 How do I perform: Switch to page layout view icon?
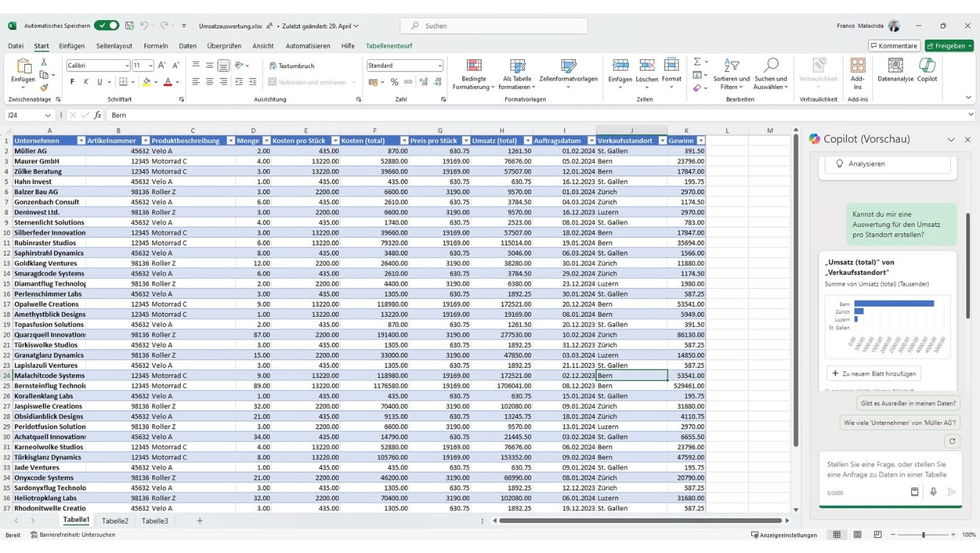tap(858, 535)
